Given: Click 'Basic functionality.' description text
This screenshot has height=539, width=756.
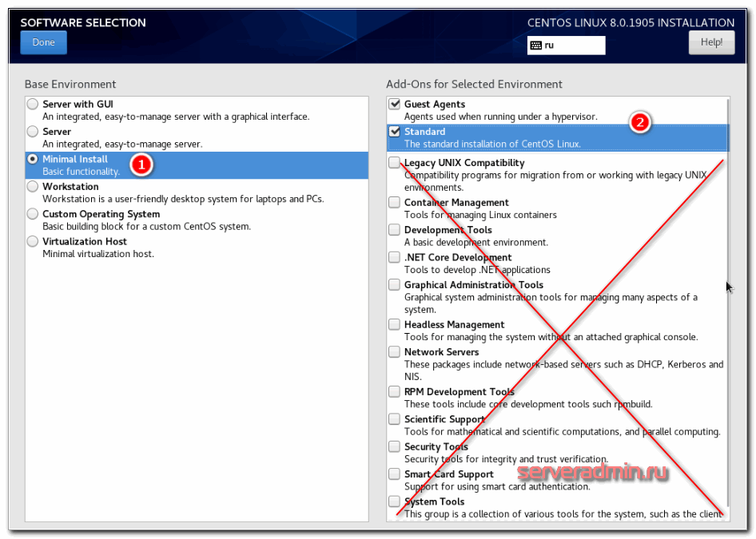Looking at the screenshot, I should coord(81,172).
